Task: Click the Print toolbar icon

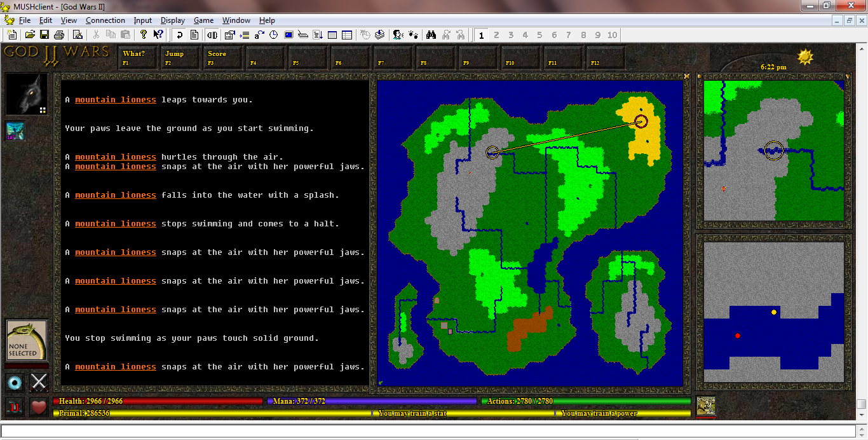Action: (x=59, y=35)
